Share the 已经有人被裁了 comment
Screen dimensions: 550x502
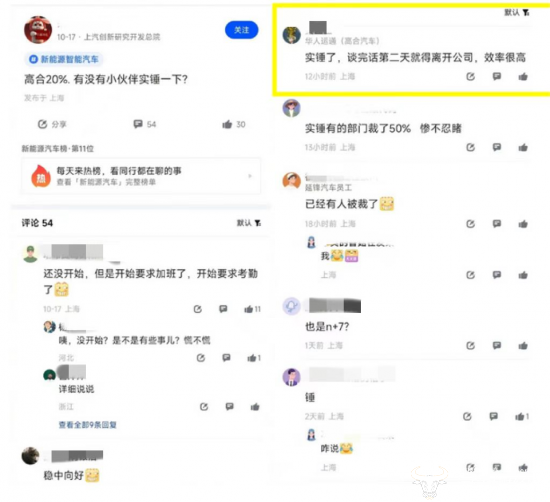470,224
